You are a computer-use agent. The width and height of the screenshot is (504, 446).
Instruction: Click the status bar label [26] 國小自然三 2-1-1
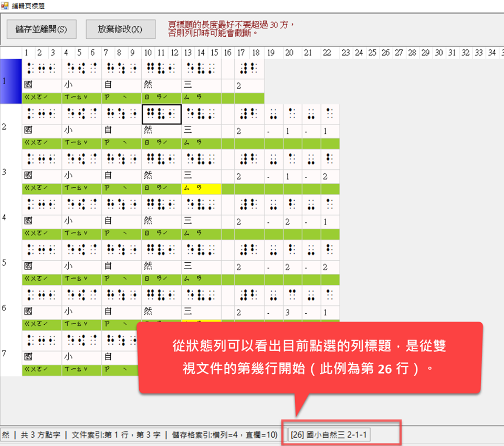(329, 434)
